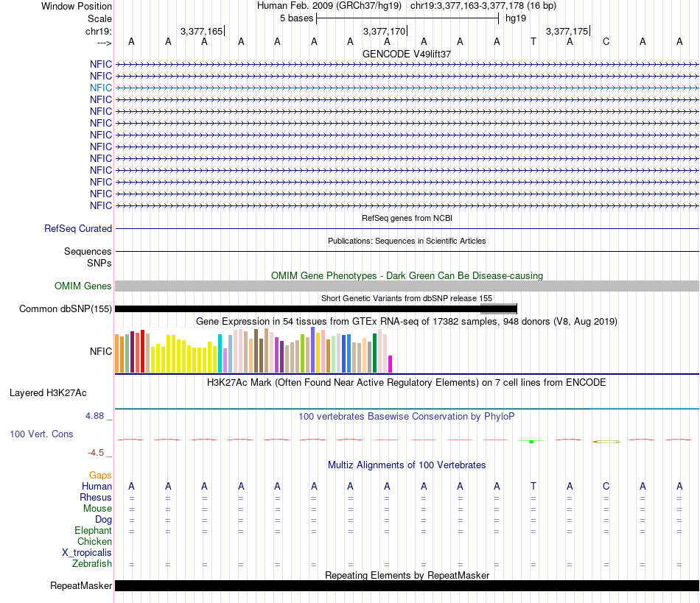Select the Mouse alignment row label
Screen dimensions: 700x603
97,509
